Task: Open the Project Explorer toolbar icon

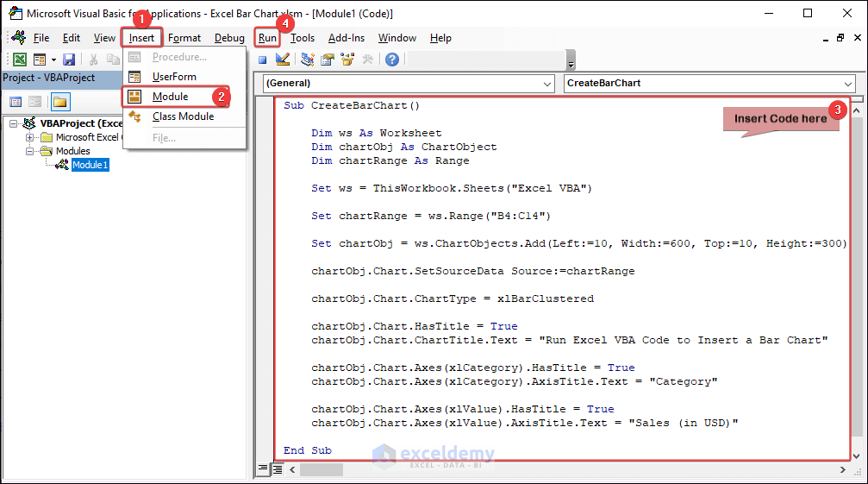Action: [307, 60]
